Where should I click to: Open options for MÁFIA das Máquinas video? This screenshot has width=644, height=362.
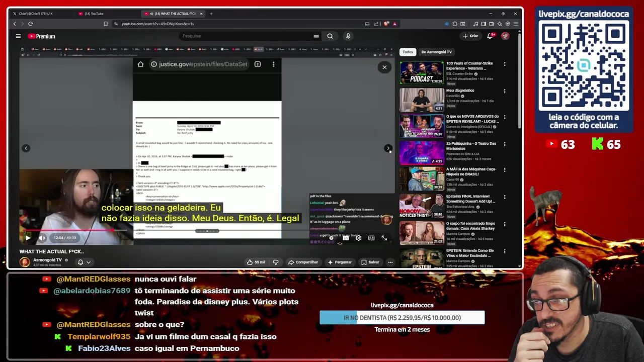(x=505, y=170)
